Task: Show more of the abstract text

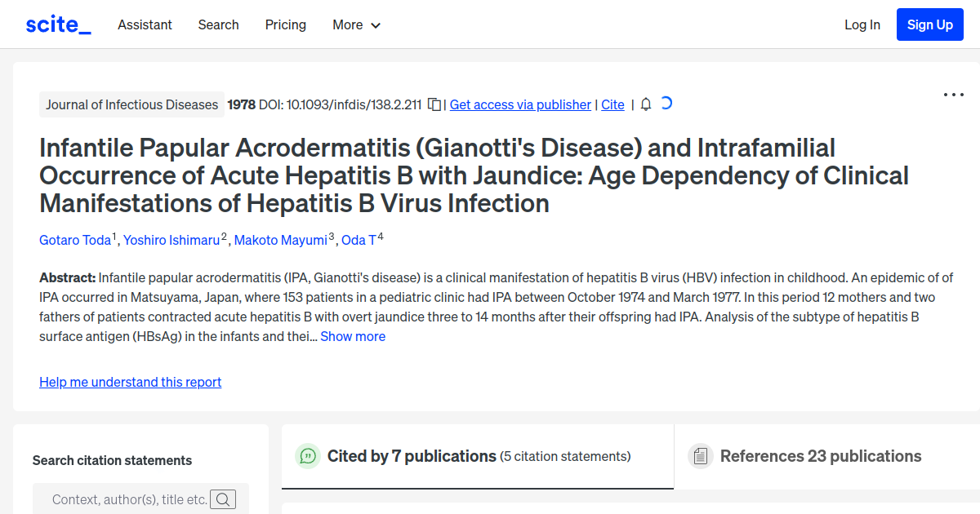Action: point(353,336)
